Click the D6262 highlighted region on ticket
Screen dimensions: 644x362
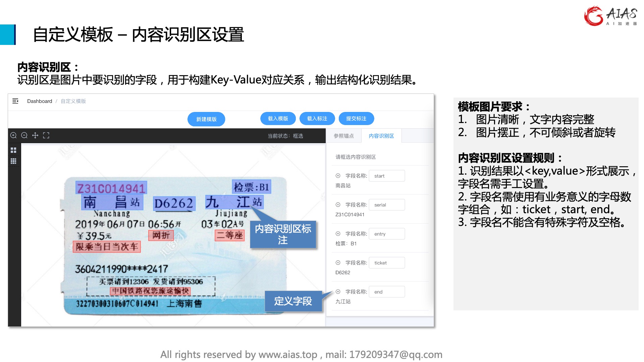point(174,203)
